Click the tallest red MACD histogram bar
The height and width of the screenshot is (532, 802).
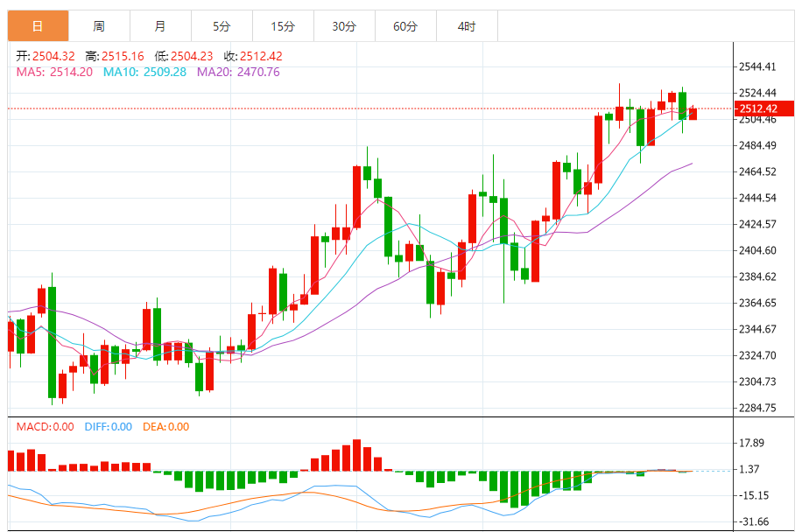[357, 455]
